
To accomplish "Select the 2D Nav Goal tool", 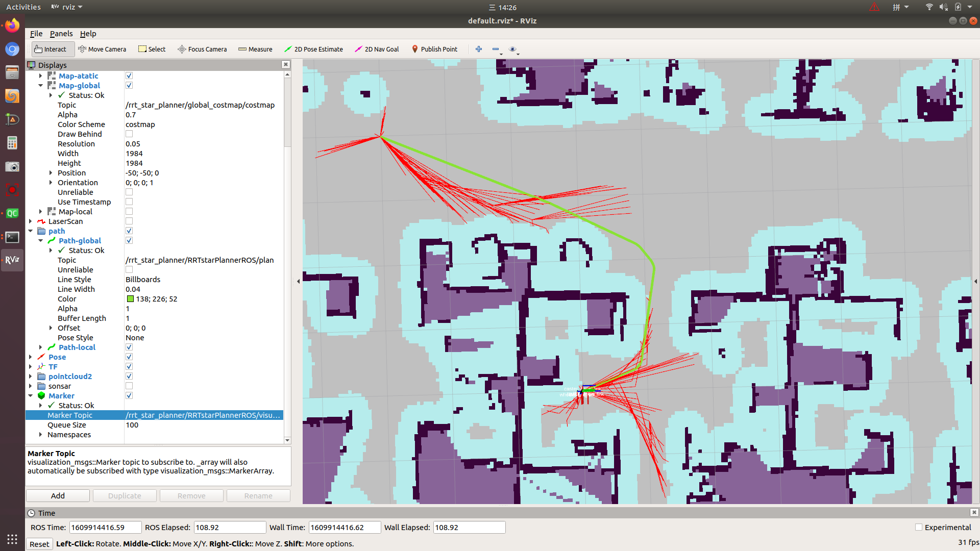I will (x=377, y=49).
